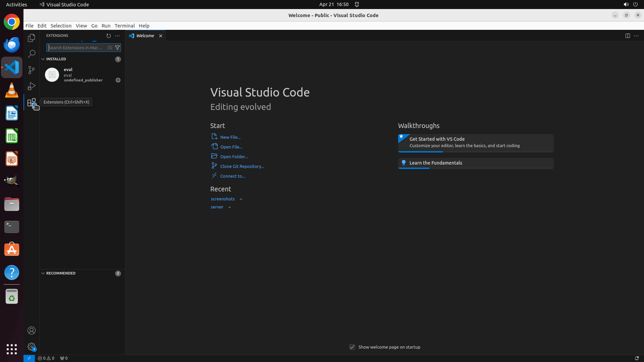
Task: Open the Accounts icon in activity bar
Action: 32,330
